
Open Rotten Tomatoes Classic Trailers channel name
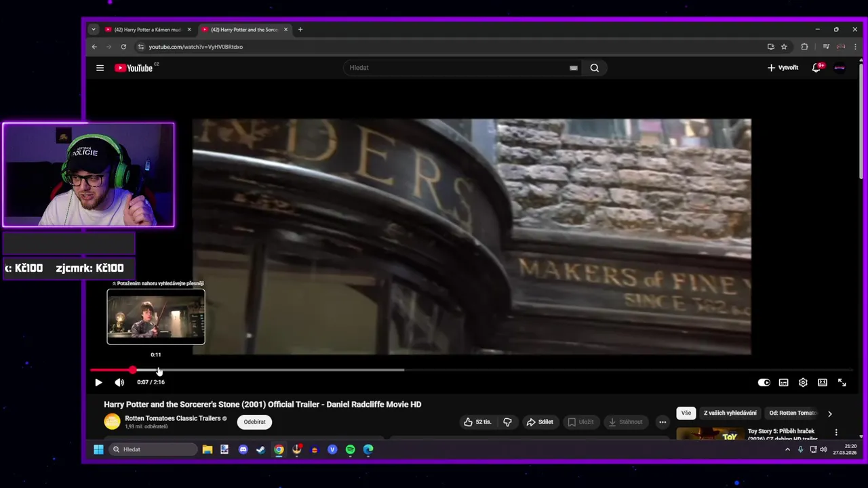(x=173, y=418)
